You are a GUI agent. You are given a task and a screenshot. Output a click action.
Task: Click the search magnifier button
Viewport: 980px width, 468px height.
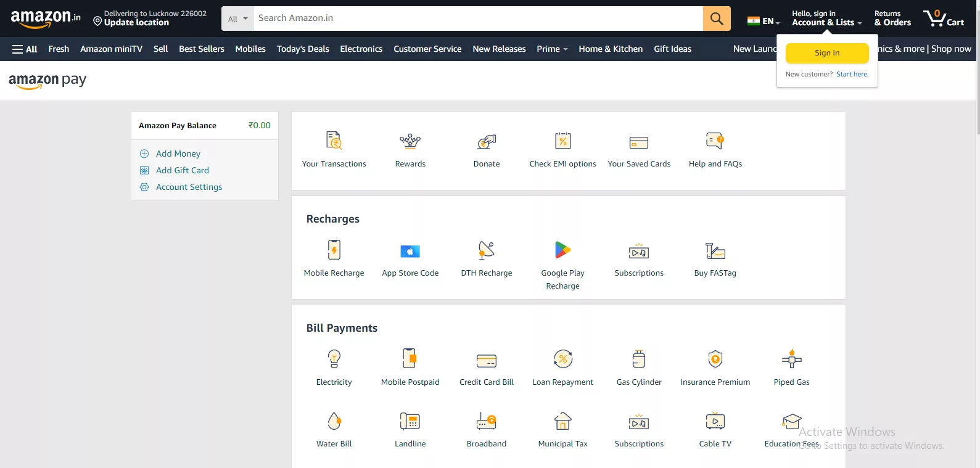(717, 18)
